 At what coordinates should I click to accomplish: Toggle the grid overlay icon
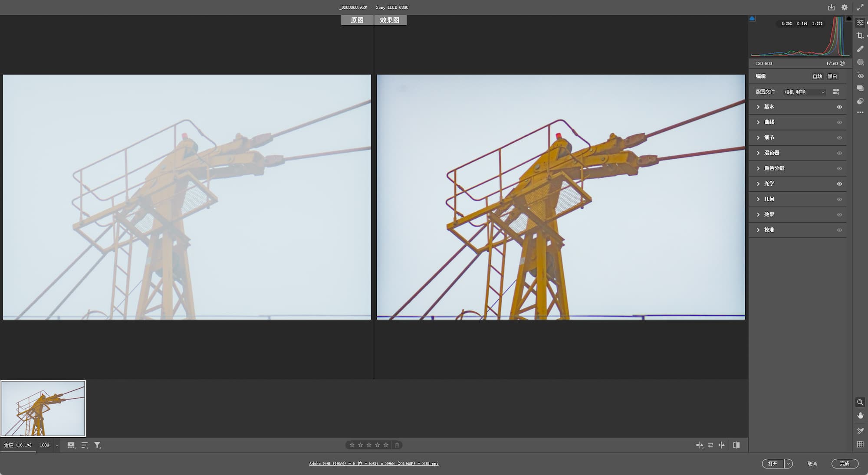(x=860, y=444)
